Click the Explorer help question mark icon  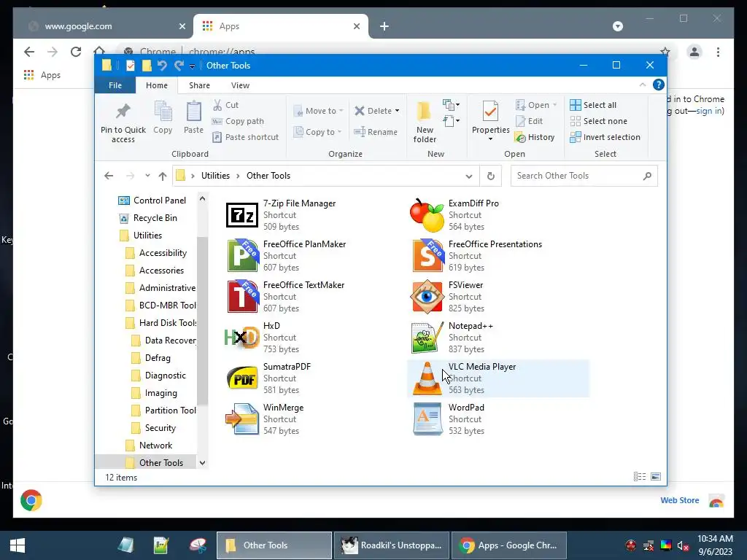pyautogui.click(x=659, y=85)
